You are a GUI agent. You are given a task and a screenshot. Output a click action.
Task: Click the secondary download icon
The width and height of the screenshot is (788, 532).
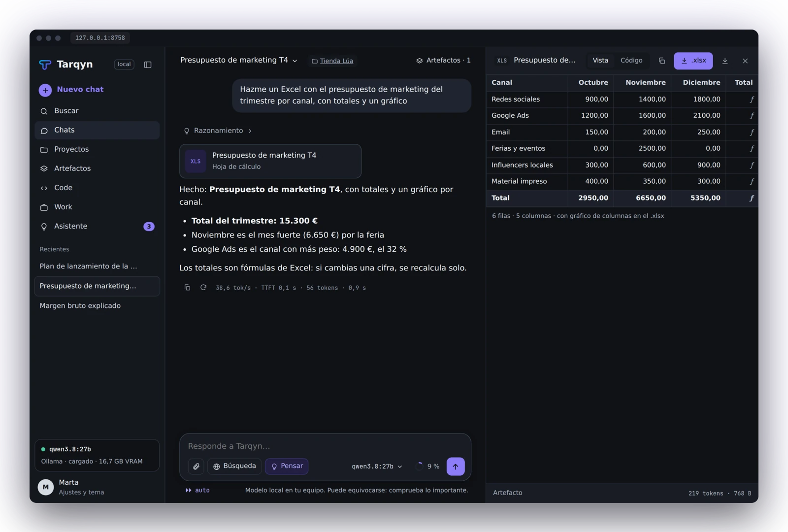725,61
